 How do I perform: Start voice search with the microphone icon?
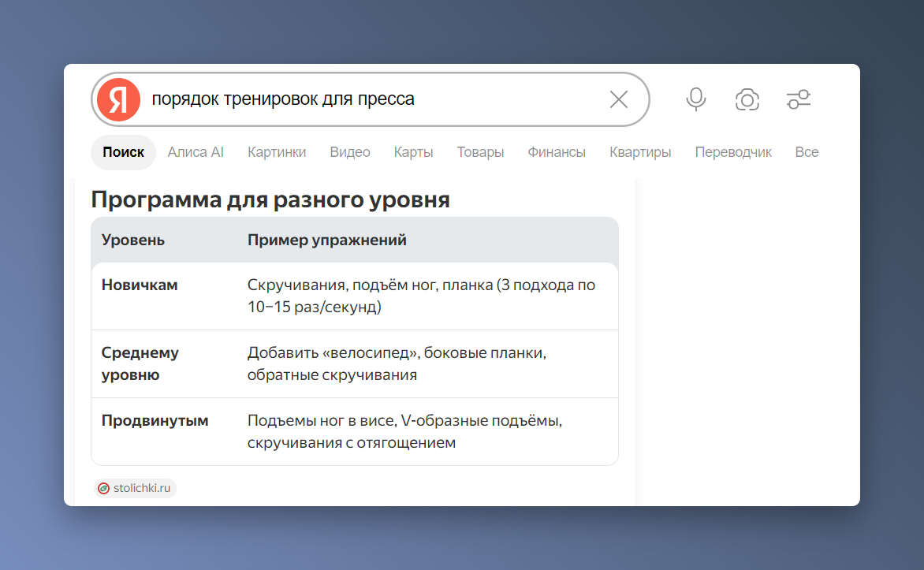tap(696, 99)
